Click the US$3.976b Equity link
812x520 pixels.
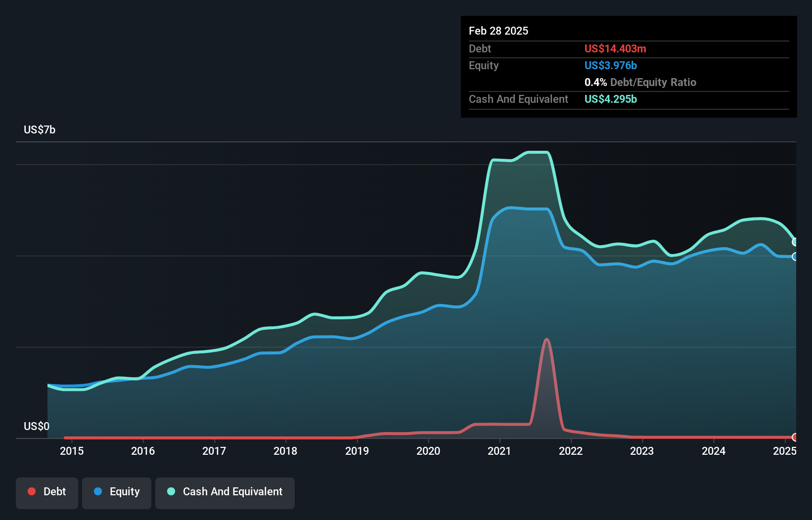[x=611, y=65]
